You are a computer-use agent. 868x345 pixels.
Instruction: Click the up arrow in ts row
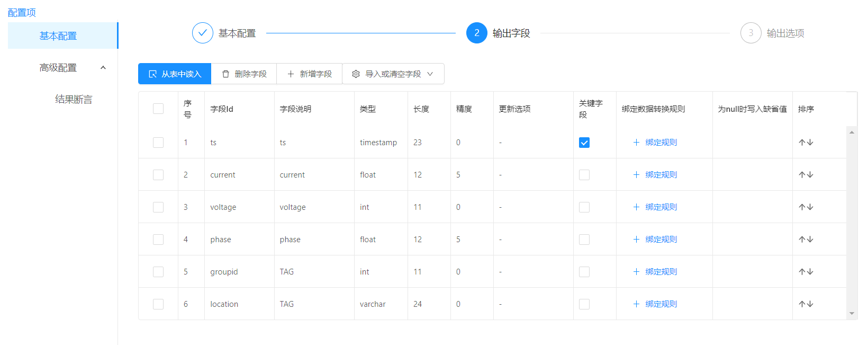[802, 143]
